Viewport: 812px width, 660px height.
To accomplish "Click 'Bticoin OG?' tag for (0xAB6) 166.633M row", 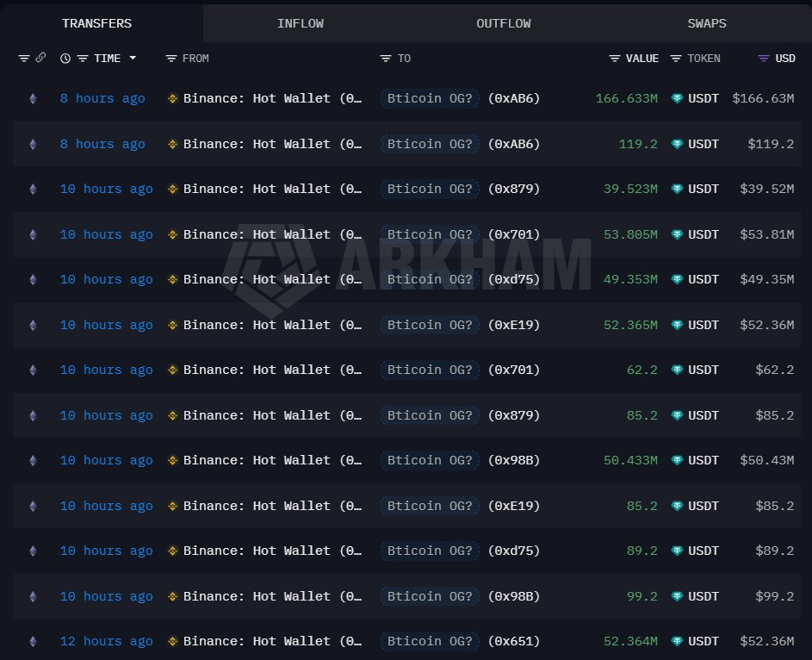I will pos(430,98).
